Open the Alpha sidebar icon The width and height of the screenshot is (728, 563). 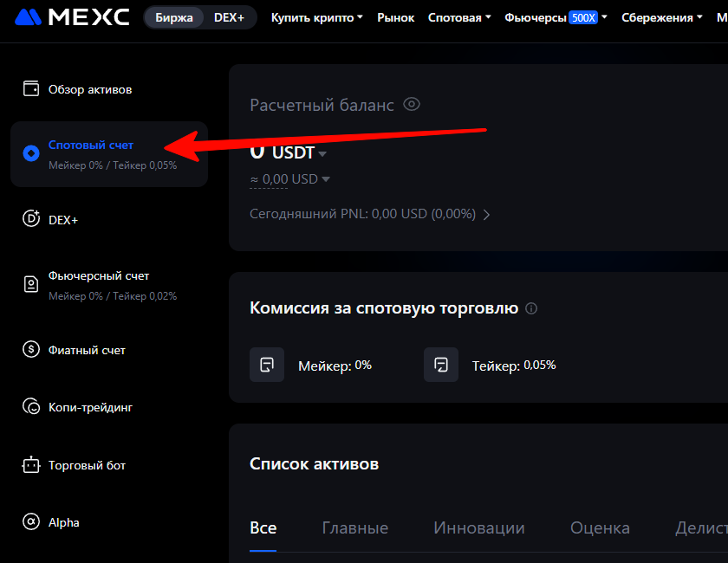coord(31,521)
